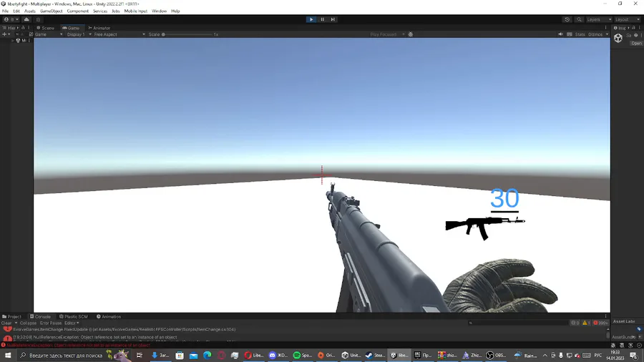Advance one frame with the Step button
Image resolution: width=644 pixels, height=362 pixels.
pos(333,19)
